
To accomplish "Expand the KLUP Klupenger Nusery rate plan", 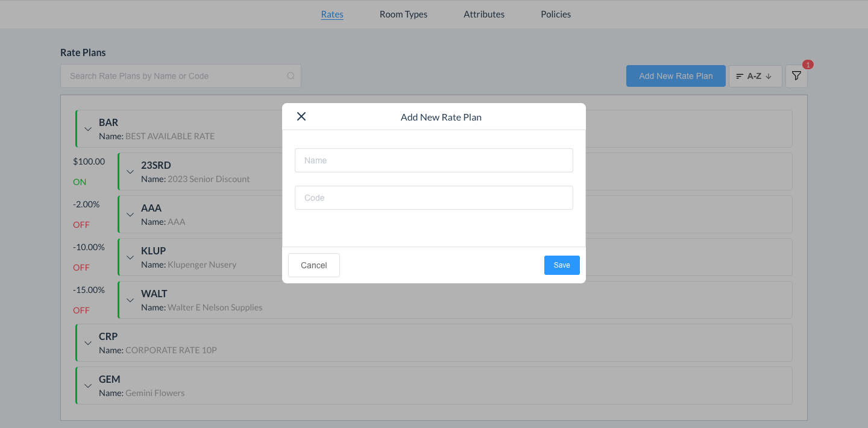I will [x=130, y=257].
